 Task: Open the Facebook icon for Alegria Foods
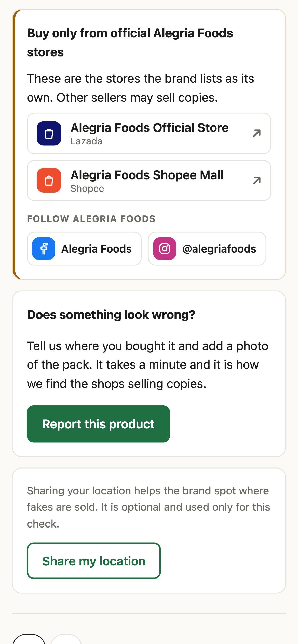pos(44,248)
